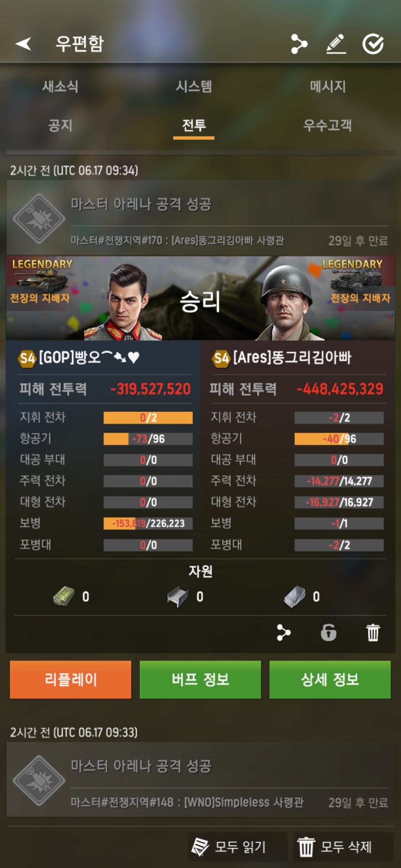Go to the 우수고객 tab

tap(327, 125)
